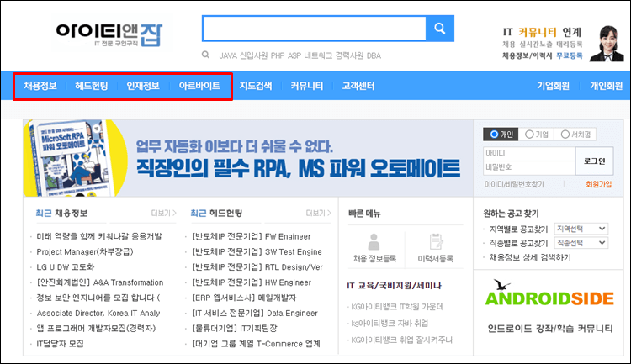
Task: Open the ANDROIDSIDE logo banner
Action: tap(549, 293)
